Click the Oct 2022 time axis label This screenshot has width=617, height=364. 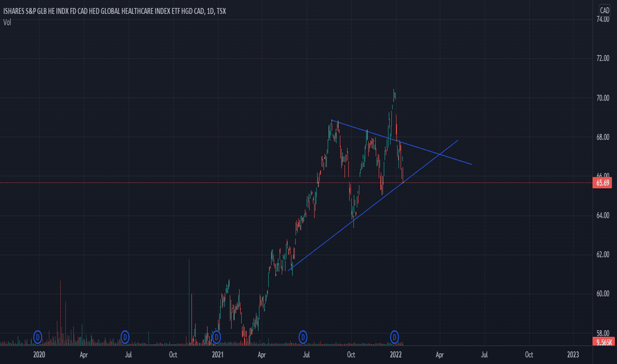click(529, 355)
